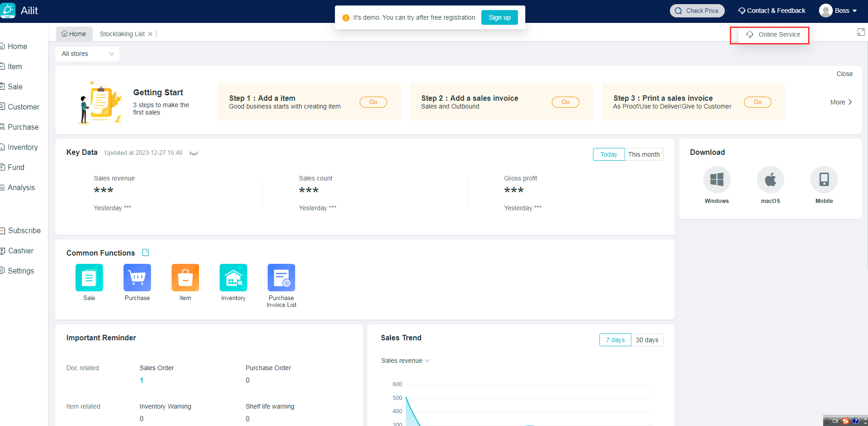Switch Key Data to This month
The width and height of the screenshot is (868, 426).
644,154
